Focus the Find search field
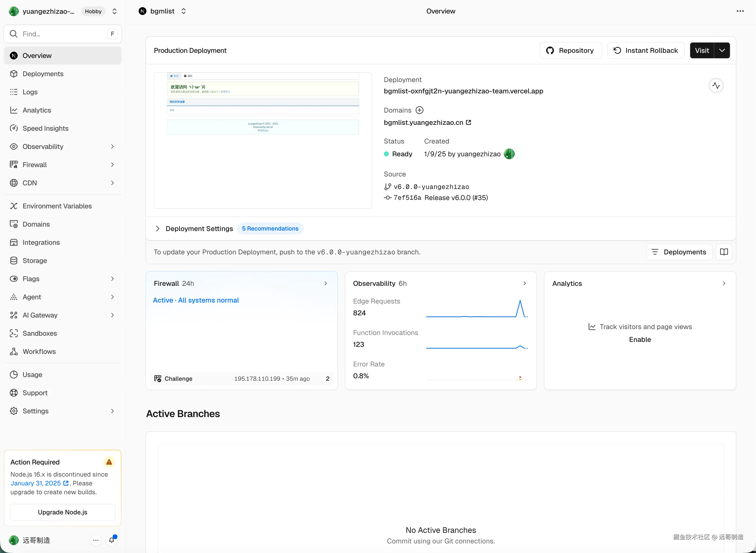The image size is (756, 553). coord(63,34)
